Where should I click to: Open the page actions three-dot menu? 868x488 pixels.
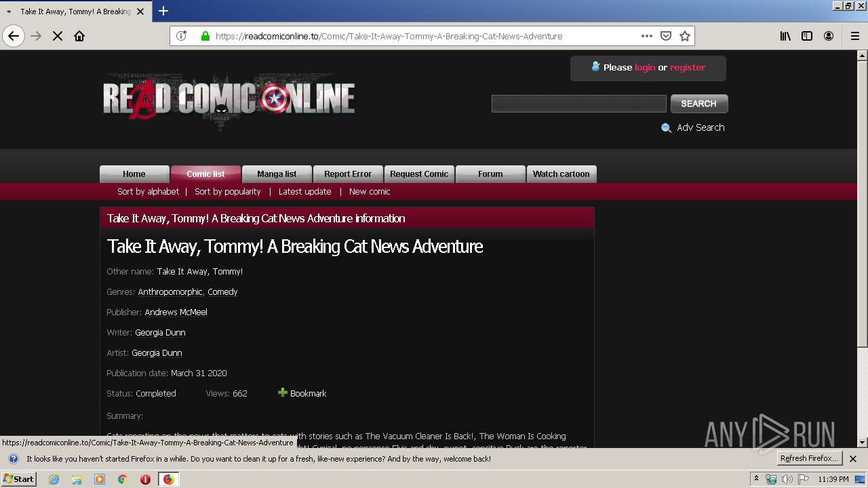pyautogui.click(x=646, y=36)
